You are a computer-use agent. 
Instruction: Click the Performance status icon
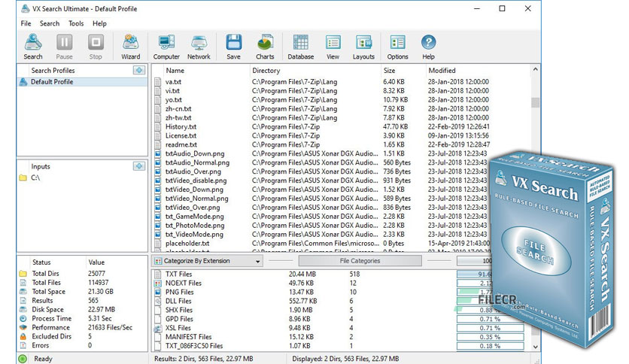tap(23, 327)
